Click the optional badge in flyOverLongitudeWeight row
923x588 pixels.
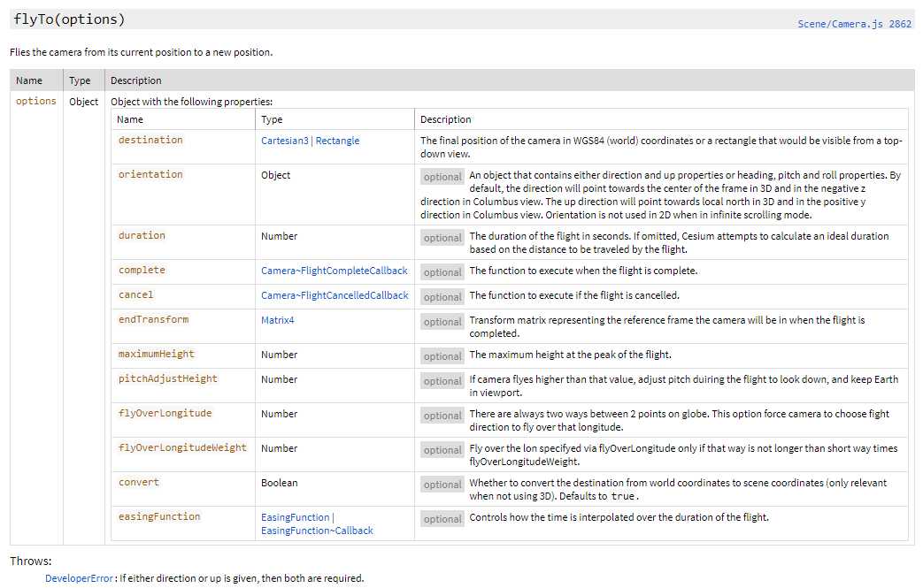[442, 450]
